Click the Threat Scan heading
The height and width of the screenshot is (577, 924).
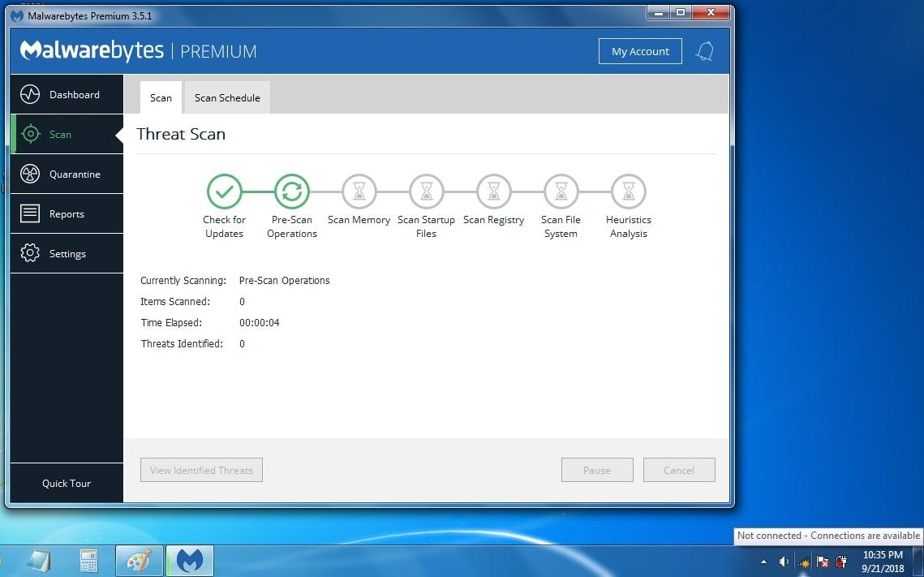coord(181,135)
